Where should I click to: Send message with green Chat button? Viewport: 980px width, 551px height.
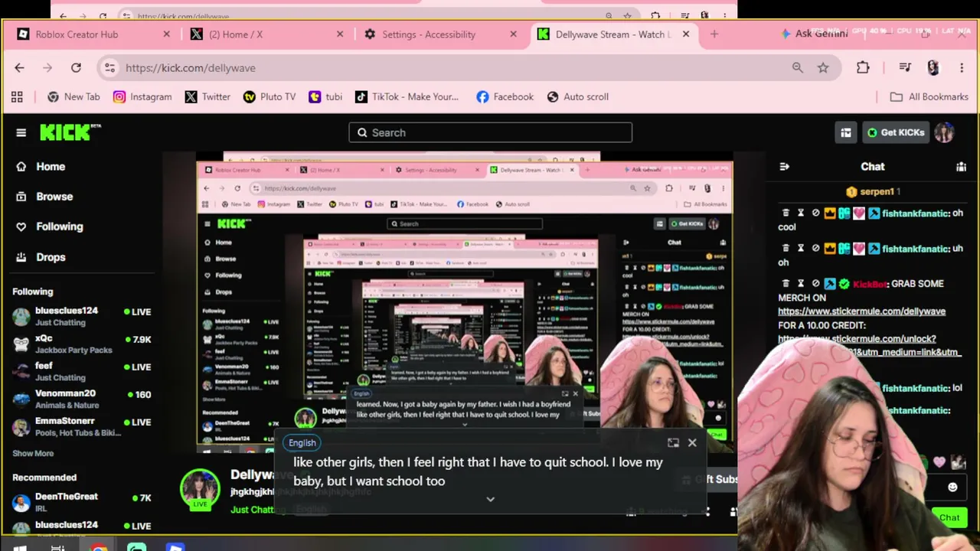[x=949, y=517]
